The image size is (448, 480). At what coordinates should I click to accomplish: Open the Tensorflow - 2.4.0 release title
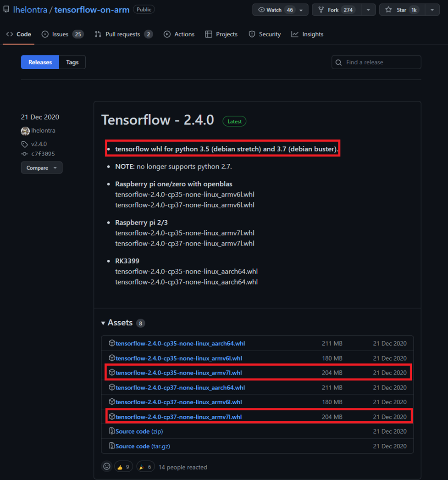click(157, 120)
